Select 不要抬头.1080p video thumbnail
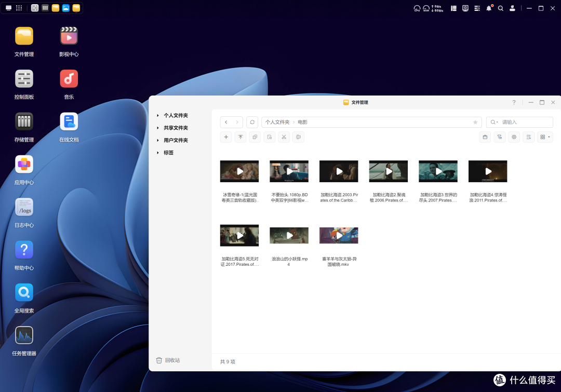Screen dimensions: 561x392 (289, 171)
